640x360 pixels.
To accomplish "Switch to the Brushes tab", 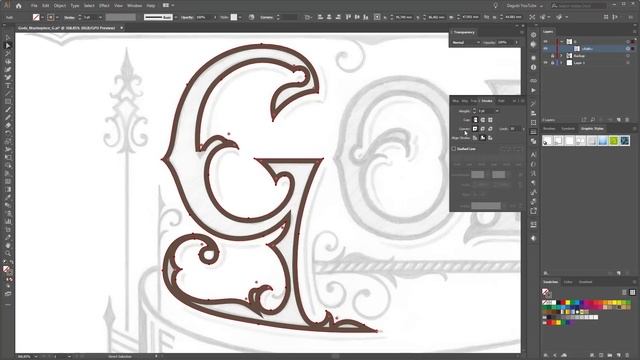I will 549,129.
